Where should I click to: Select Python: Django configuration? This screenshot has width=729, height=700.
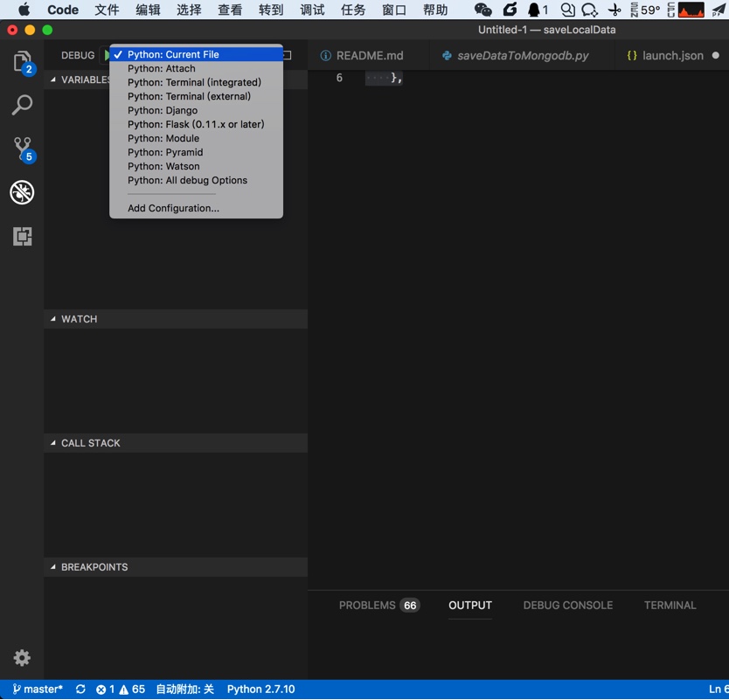point(196,110)
